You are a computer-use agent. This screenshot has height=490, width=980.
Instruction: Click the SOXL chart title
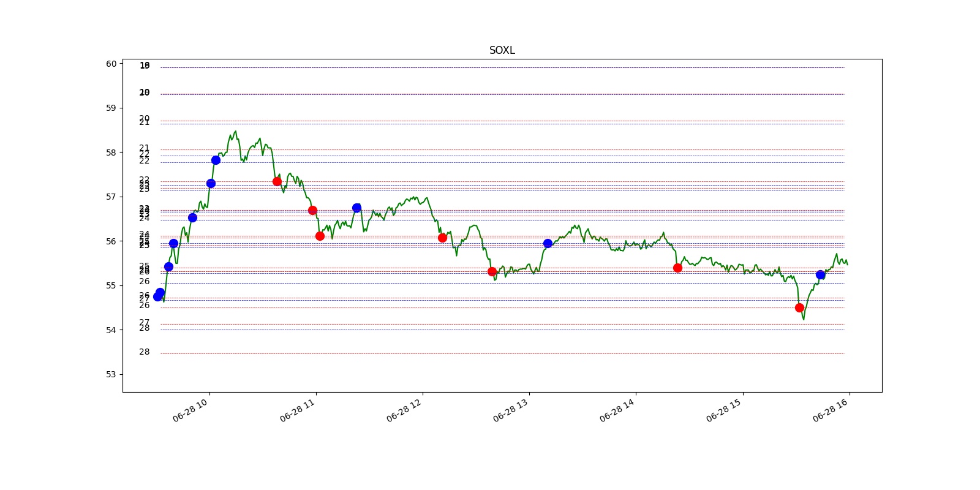coord(502,50)
